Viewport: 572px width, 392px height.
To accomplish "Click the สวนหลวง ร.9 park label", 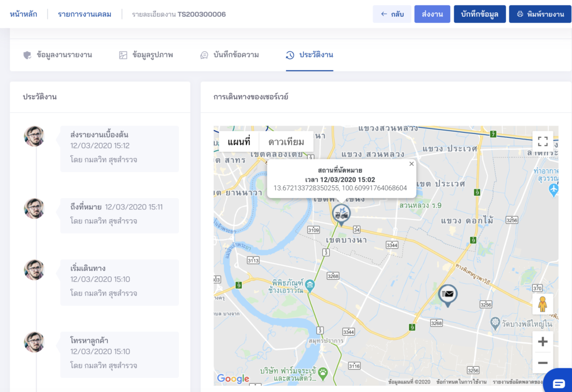I will click(x=420, y=205).
